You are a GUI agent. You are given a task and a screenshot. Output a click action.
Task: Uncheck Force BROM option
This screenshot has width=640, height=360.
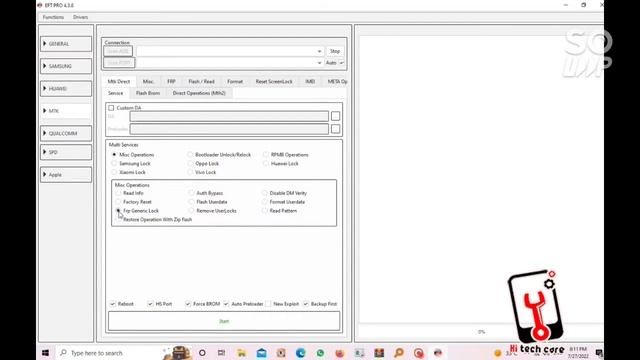click(188, 304)
